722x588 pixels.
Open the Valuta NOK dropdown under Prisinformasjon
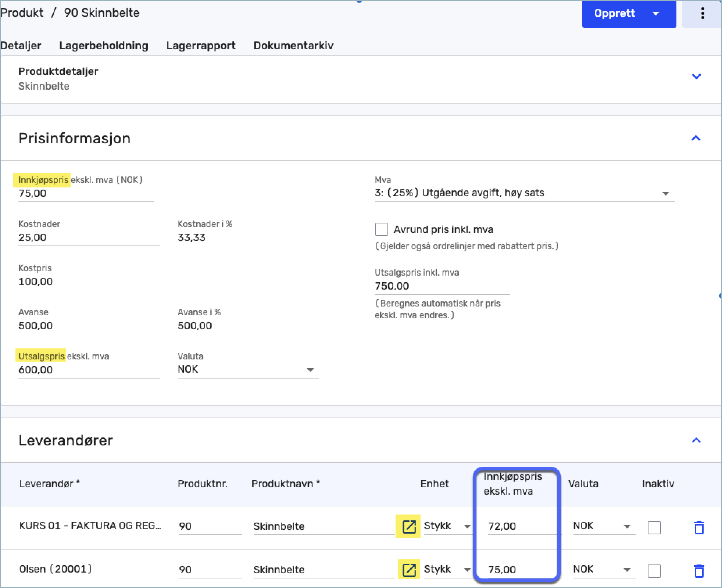click(310, 370)
